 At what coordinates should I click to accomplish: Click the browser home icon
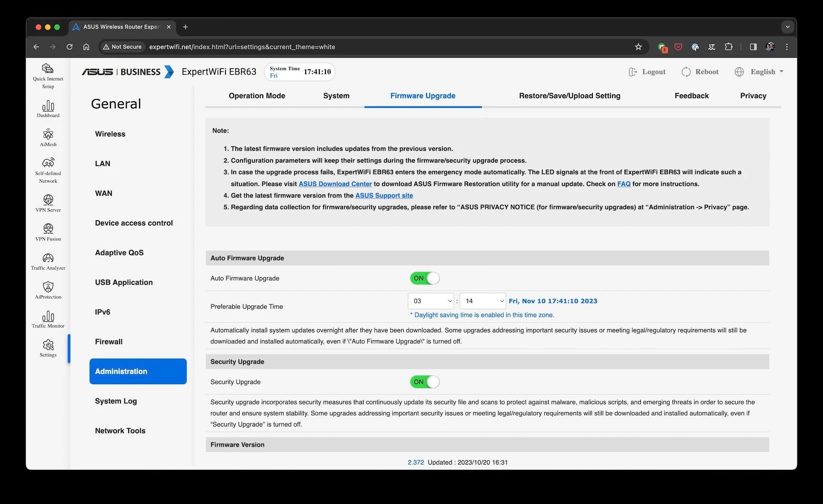point(86,47)
